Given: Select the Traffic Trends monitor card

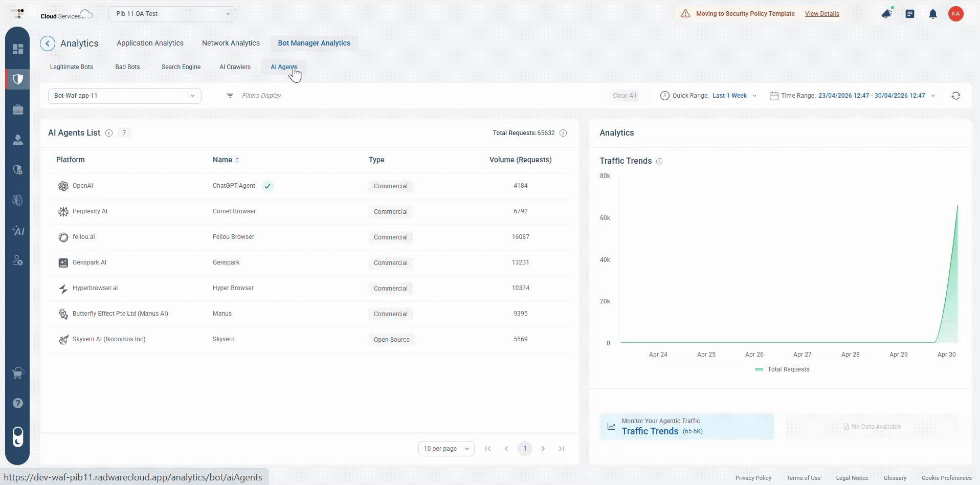Looking at the screenshot, I should [687, 427].
